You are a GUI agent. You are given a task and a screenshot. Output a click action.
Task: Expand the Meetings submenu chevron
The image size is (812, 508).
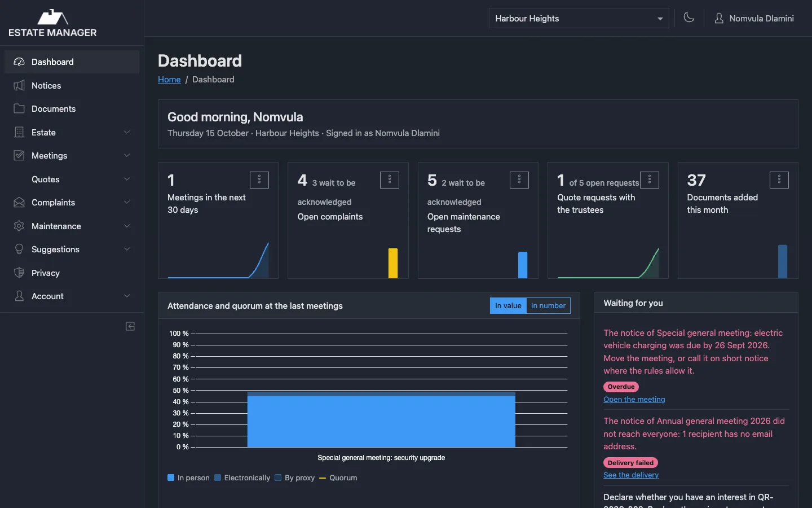127,155
